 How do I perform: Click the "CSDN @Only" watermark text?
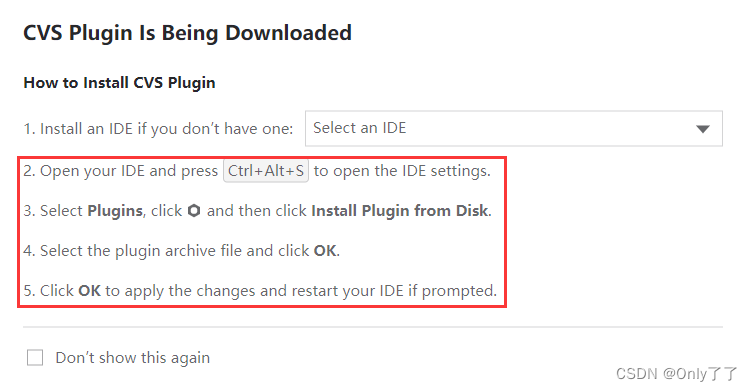tap(662, 374)
